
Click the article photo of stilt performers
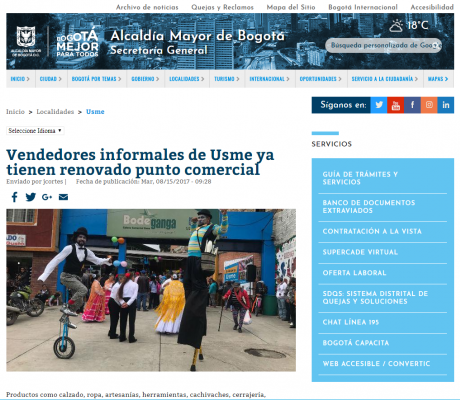151,290
